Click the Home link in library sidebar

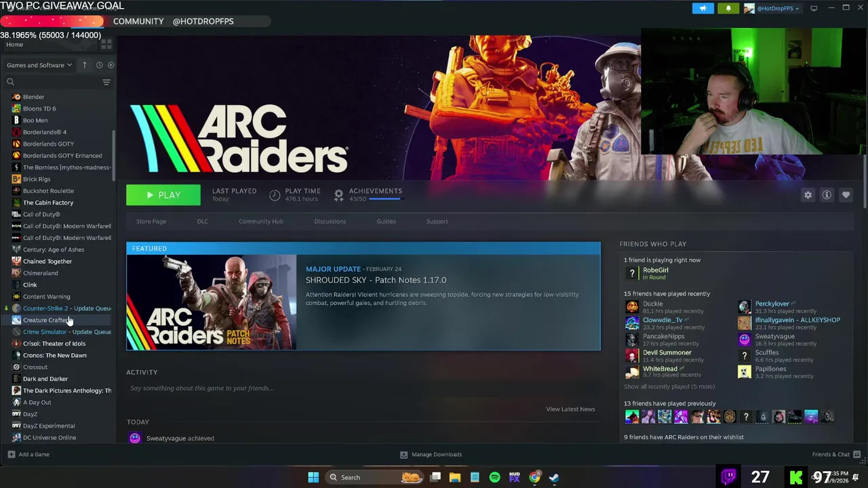[14, 44]
